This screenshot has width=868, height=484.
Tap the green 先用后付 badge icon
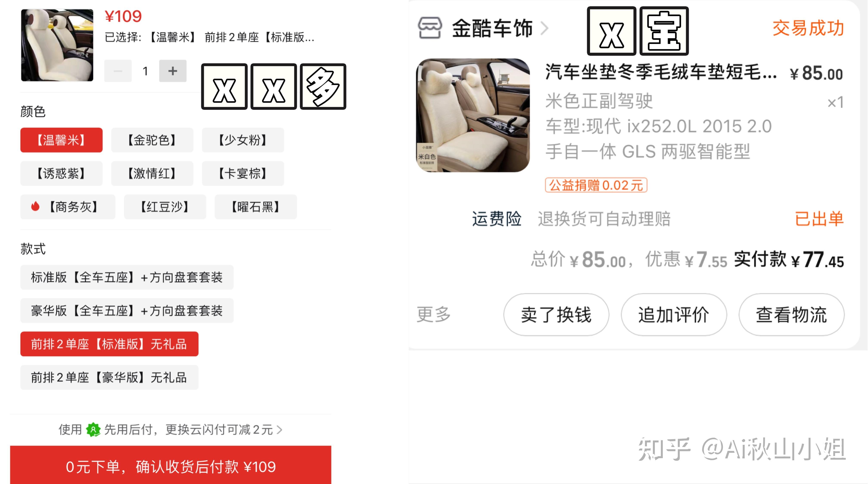click(93, 430)
